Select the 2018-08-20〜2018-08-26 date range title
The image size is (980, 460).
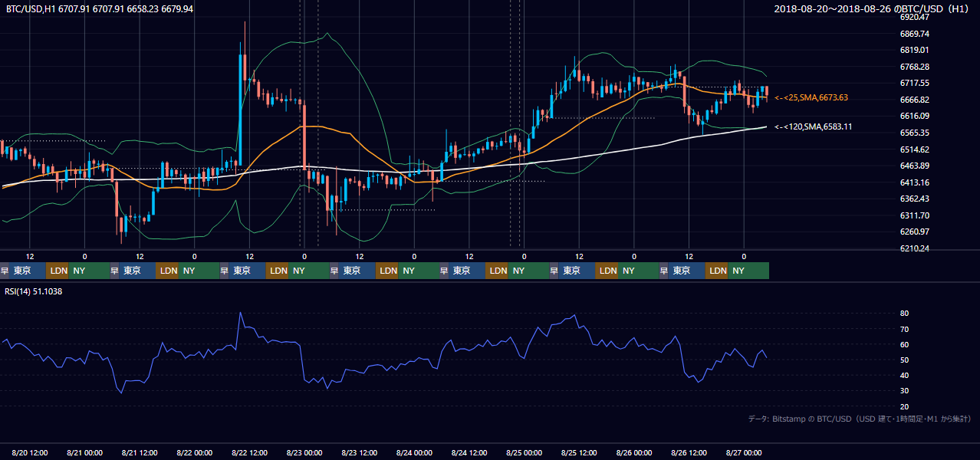click(873, 8)
